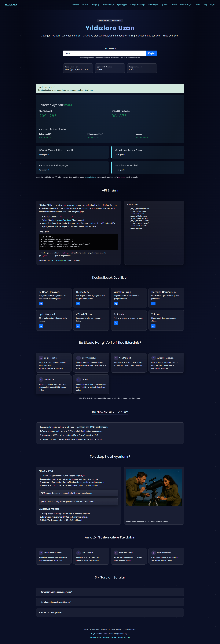This screenshot has height=644, width=220.
Task: Click the telescope couple image
Action: (154, 487)
